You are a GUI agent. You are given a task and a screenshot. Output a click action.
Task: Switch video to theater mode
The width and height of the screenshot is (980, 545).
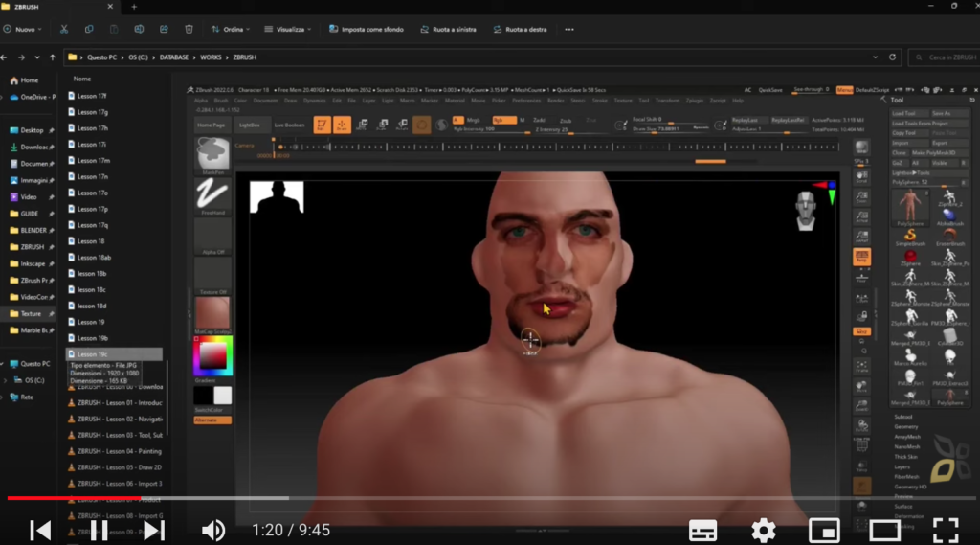tap(884, 531)
